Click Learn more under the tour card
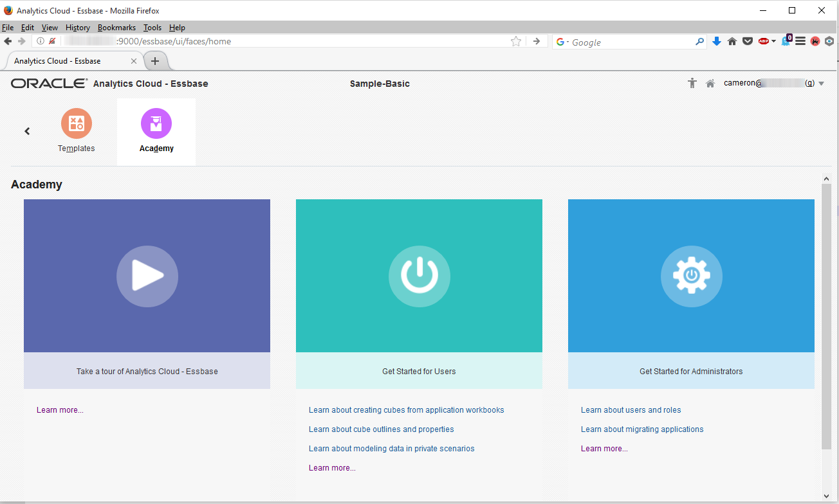 coord(60,410)
